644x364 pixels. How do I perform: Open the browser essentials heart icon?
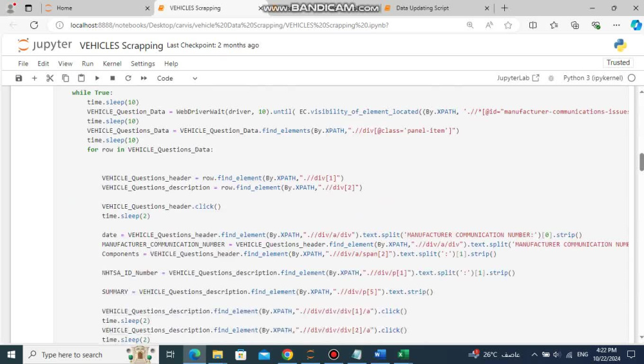[x=596, y=25]
